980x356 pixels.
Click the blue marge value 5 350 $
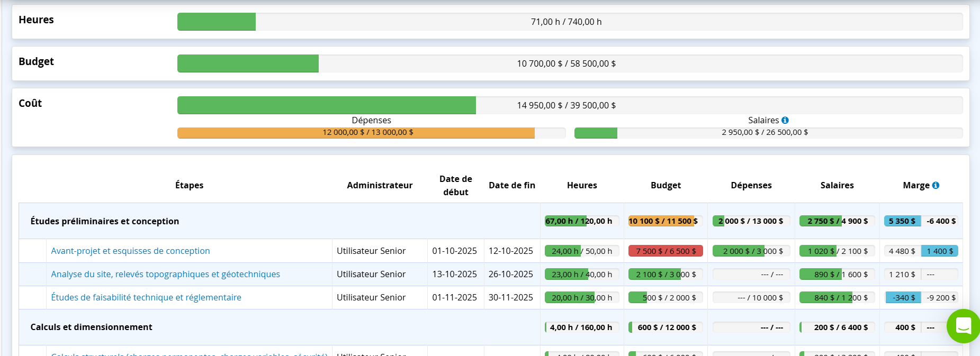(x=902, y=221)
